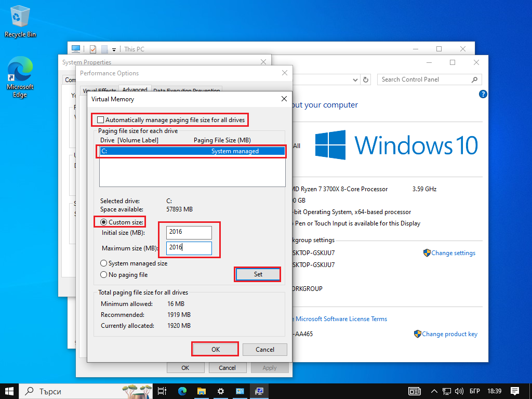Viewport: 532px width, 399px height.
Task: Open the Settings gear on the taskbar
Action: (x=220, y=391)
